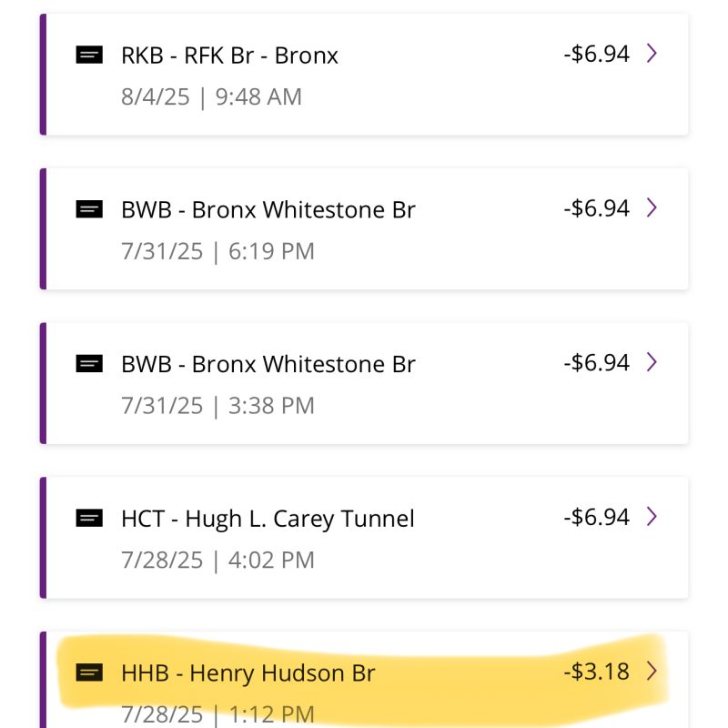Select the 7/31/25 6:19 PM timestamp

pos(217,251)
